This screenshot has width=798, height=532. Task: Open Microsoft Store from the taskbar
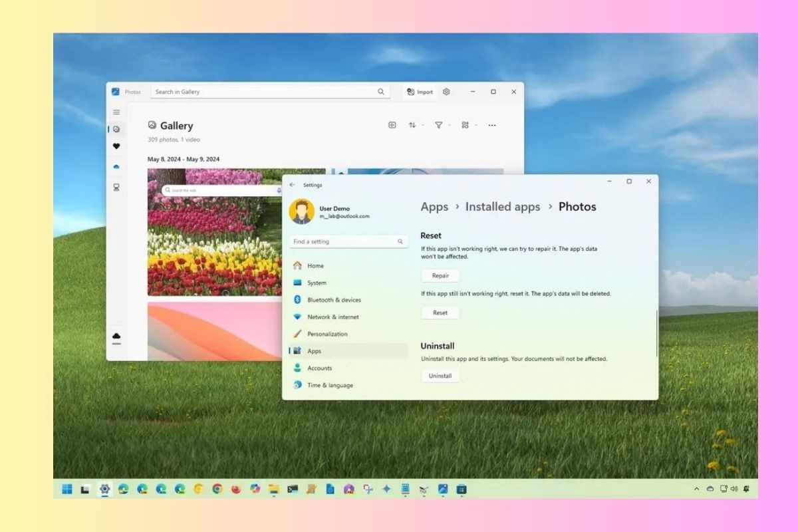click(x=461, y=489)
